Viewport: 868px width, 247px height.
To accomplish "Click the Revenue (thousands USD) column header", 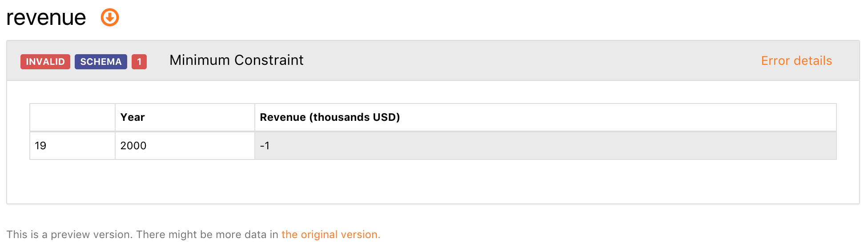I will (546, 117).
